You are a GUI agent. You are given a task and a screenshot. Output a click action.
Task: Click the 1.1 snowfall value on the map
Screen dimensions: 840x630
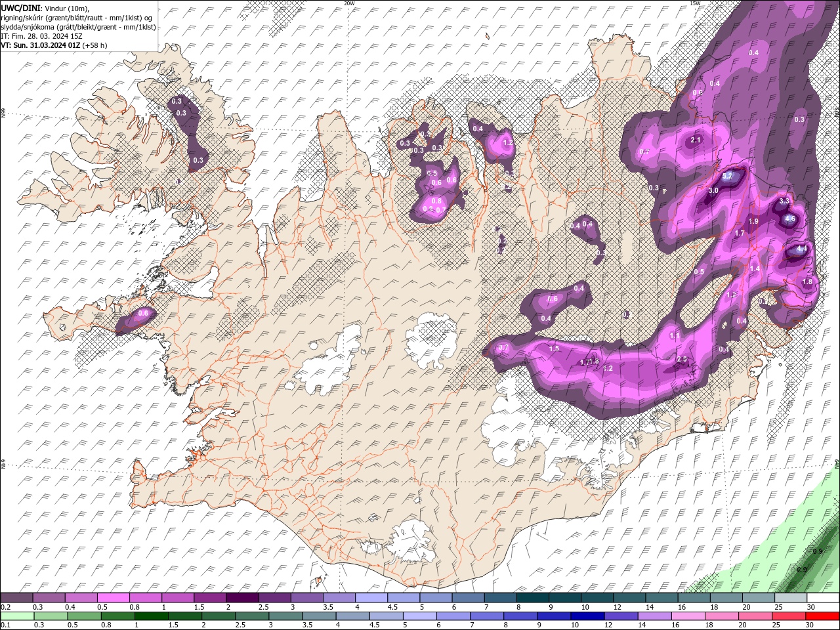point(675,335)
